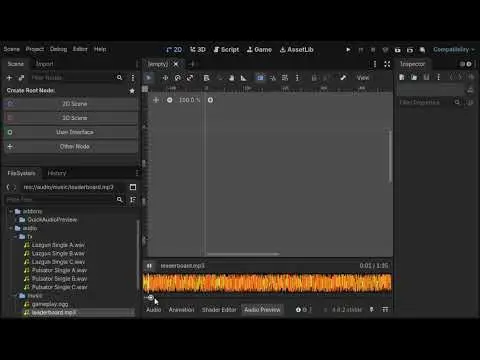Select the Select Mode tool
The width and height of the screenshot is (480, 360).
point(149,78)
